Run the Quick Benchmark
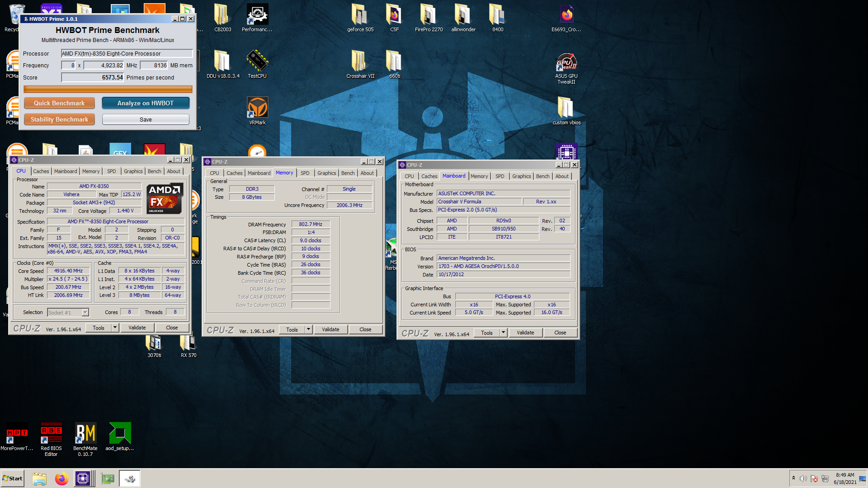Viewport: 868px width, 488px height. (59, 103)
